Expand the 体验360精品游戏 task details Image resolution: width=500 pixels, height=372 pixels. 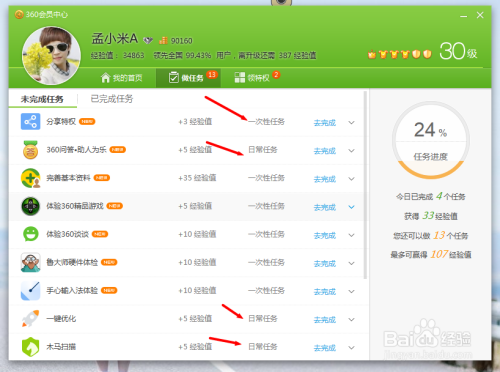click(x=351, y=207)
